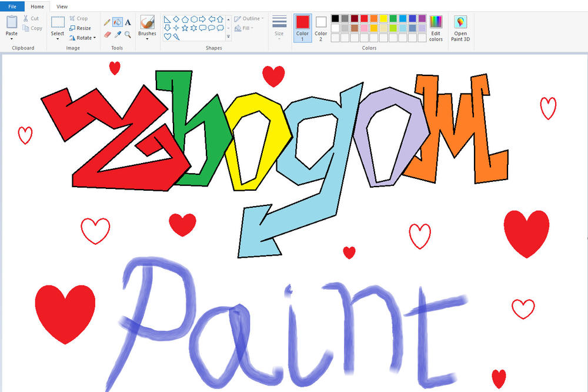Switch to the View tab
The height and width of the screenshot is (392, 588).
(x=62, y=6)
